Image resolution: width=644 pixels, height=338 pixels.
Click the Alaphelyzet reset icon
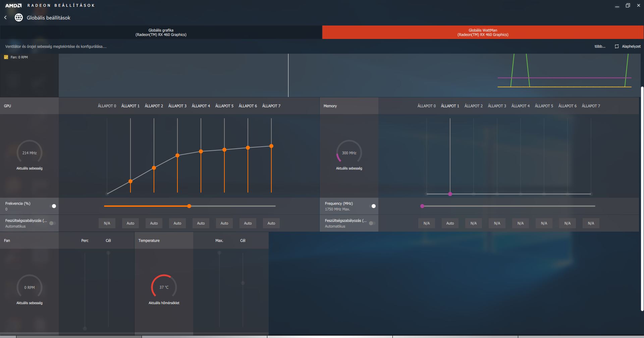(616, 46)
